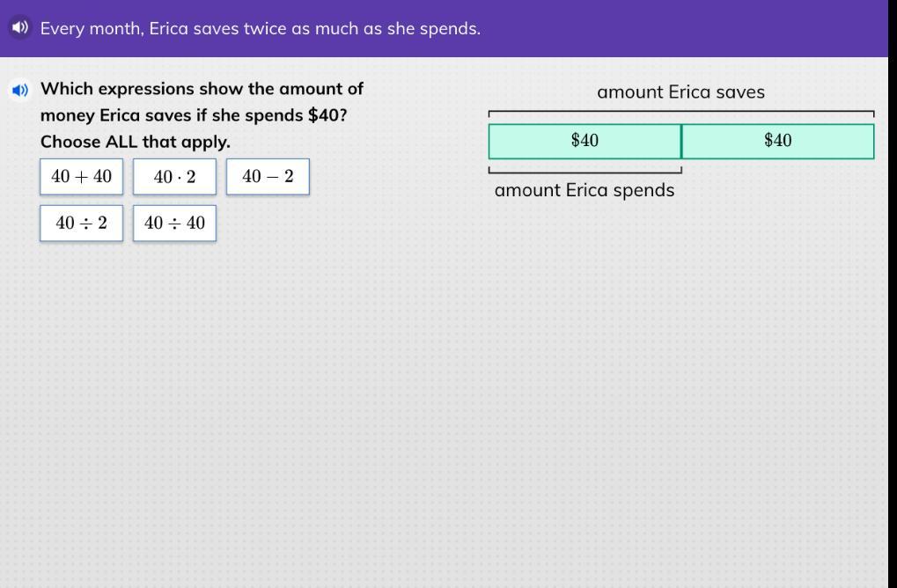Click the right $40 bar segment
897x588 pixels.
(x=778, y=141)
